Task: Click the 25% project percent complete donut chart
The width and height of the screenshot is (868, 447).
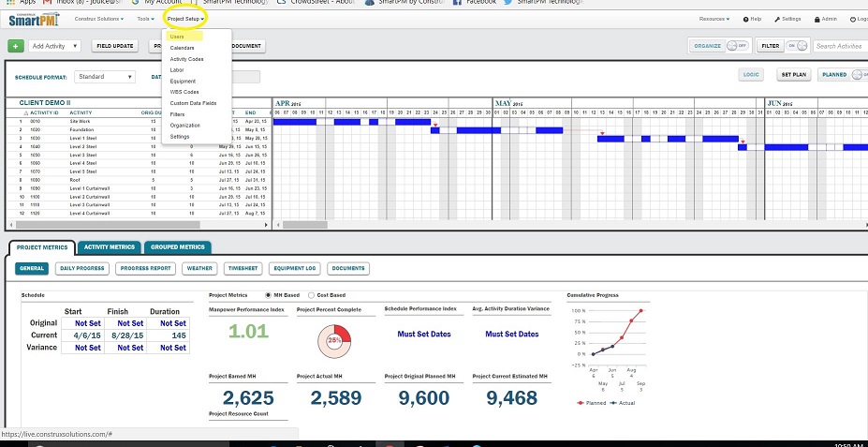Action: [x=334, y=341]
